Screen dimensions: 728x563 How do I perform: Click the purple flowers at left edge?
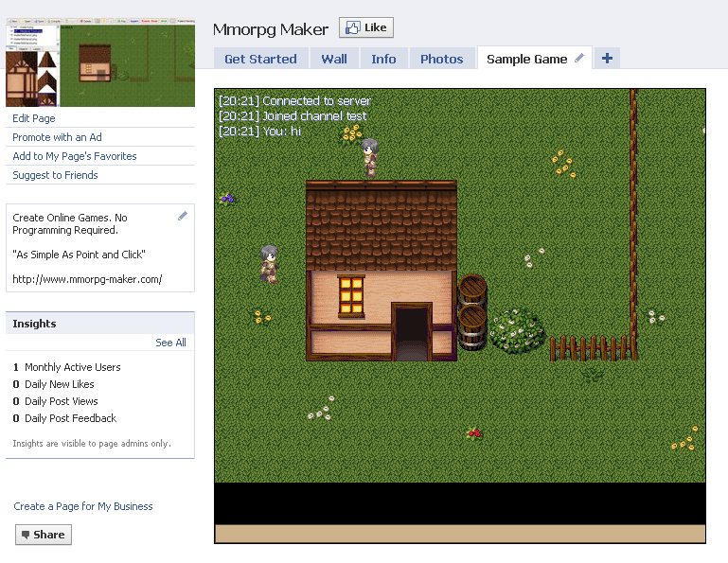(226, 199)
